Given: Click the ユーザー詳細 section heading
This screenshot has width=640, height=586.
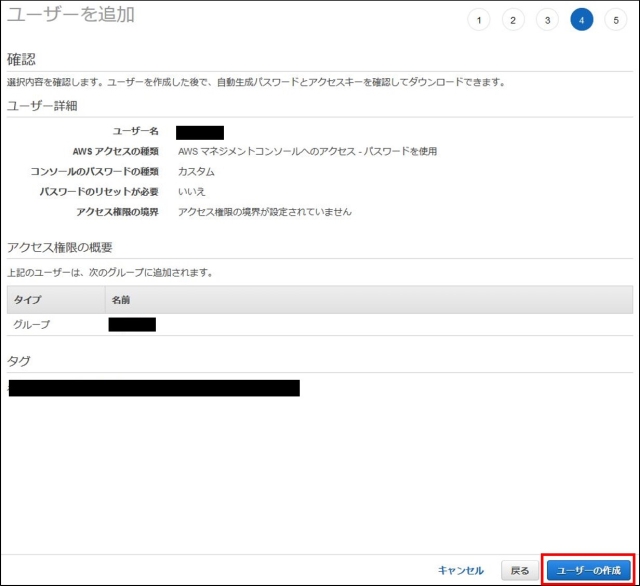Looking at the screenshot, I should [42, 105].
